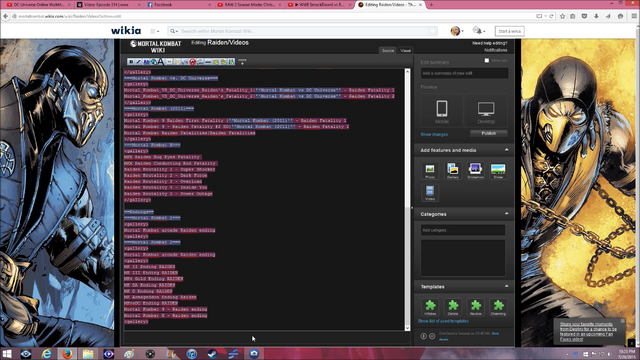
Task: Open the Windows Start menu
Action: (7, 354)
